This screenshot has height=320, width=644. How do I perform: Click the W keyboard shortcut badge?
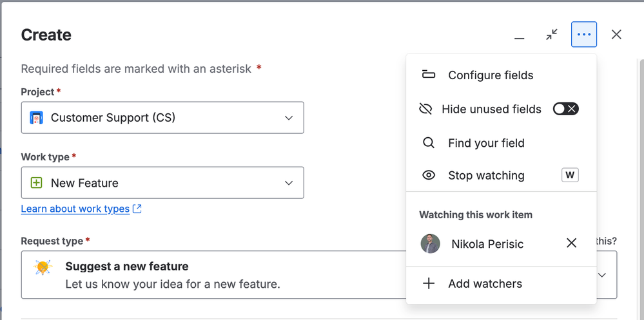pyautogui.click(x=570, y=175)
